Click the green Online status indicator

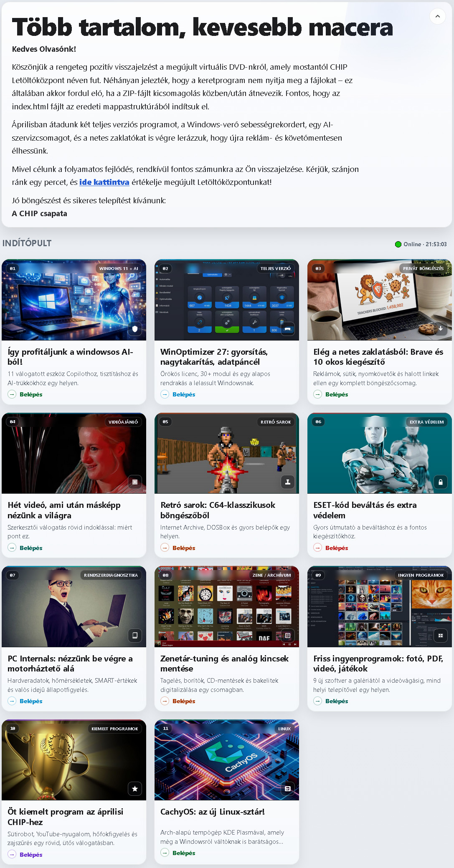coord(398,244)
